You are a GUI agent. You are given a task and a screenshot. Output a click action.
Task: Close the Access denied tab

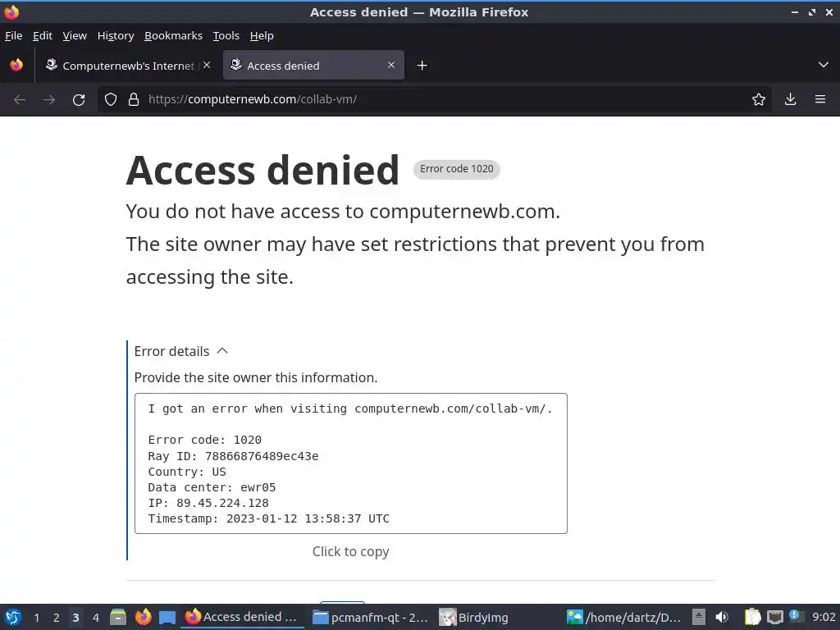[x=391, y=65]
